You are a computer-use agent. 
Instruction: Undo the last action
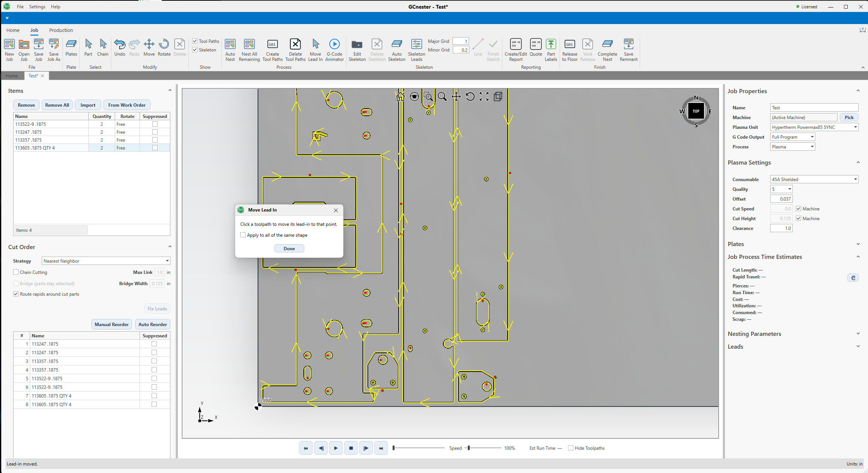pos(120,48)
